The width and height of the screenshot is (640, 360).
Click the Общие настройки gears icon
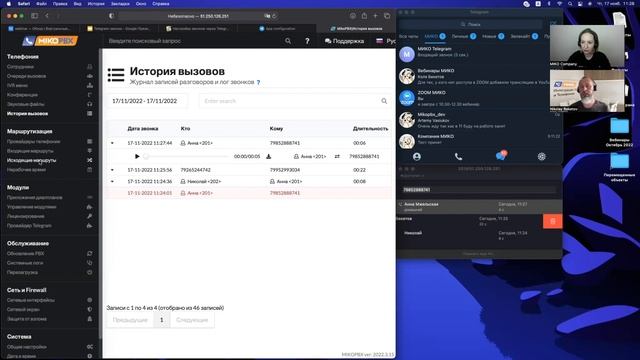click(x=90, y=347)
